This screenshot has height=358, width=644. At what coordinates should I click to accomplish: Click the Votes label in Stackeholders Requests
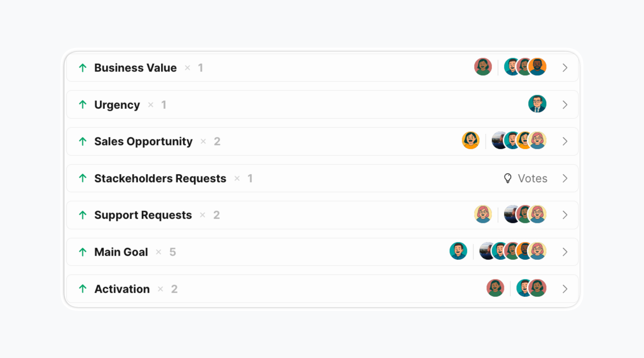click(532, 178)
